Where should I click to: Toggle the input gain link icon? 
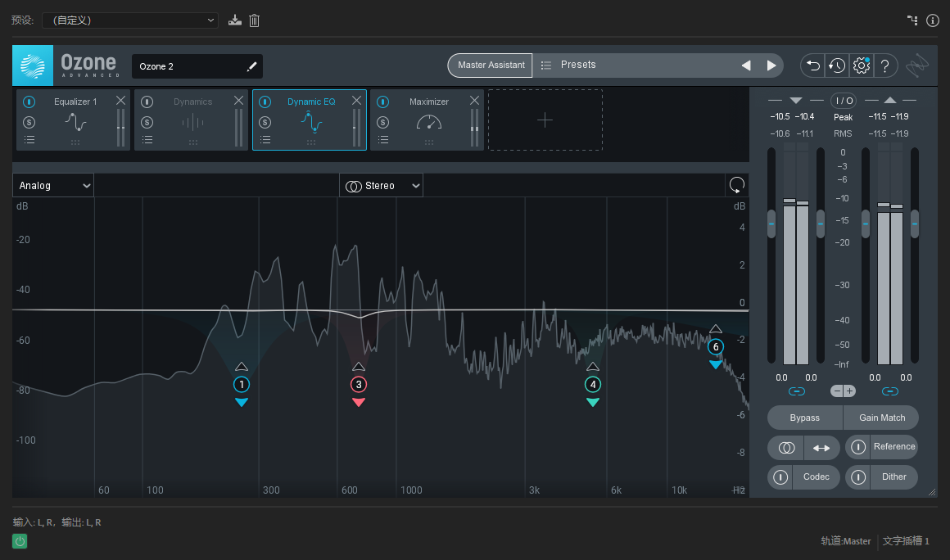coord(797,391)
